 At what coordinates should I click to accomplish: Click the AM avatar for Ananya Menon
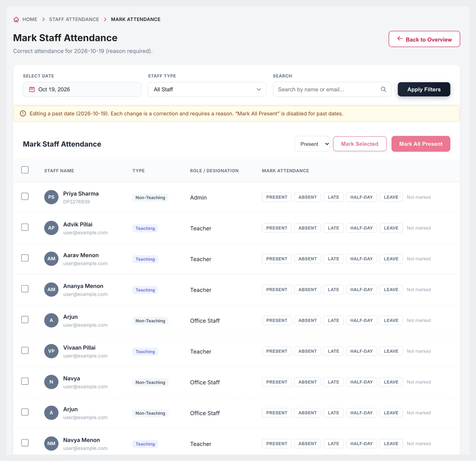pyautogui.click(x=51, y=290)
